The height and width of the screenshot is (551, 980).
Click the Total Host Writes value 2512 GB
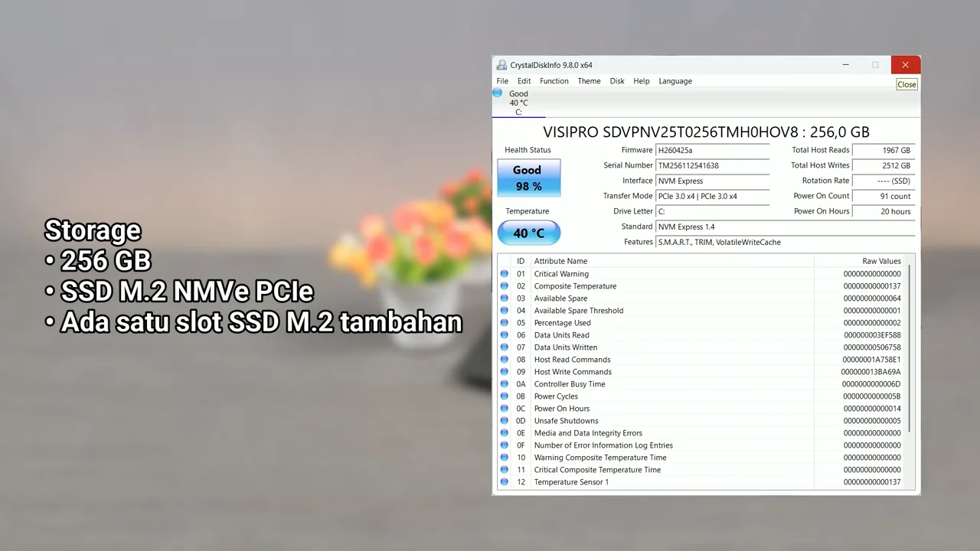[884, 166]
